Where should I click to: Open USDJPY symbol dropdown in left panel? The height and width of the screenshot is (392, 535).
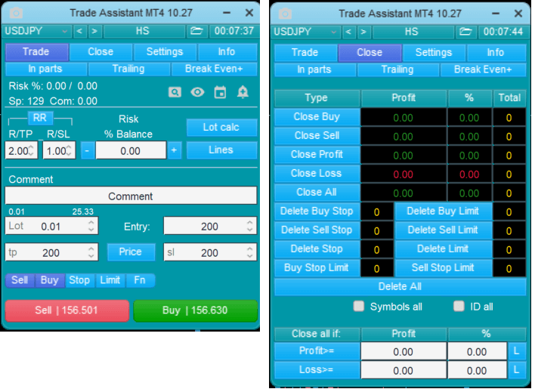pos(38,31)
